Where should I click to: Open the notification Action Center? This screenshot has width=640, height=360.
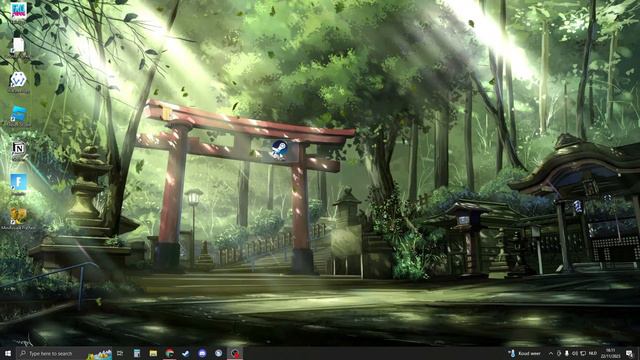pyautogui.click(x=629, y=353)
